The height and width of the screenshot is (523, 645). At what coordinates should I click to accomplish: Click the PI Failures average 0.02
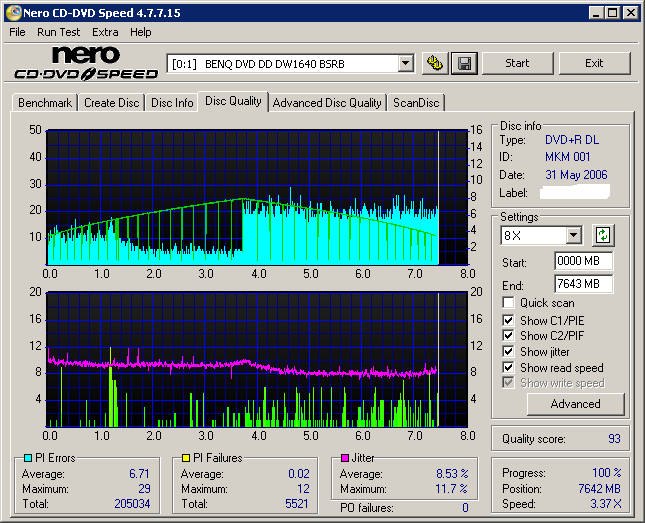click(299, 474)
